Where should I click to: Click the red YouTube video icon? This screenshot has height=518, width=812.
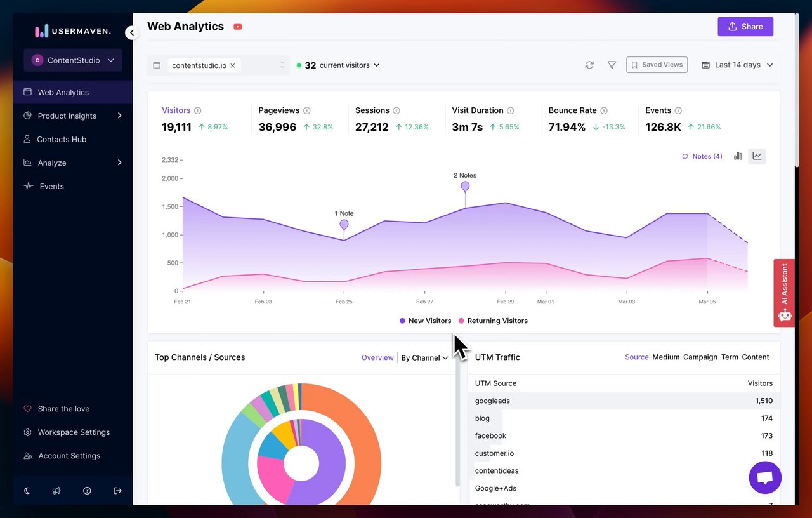[238, 27]
